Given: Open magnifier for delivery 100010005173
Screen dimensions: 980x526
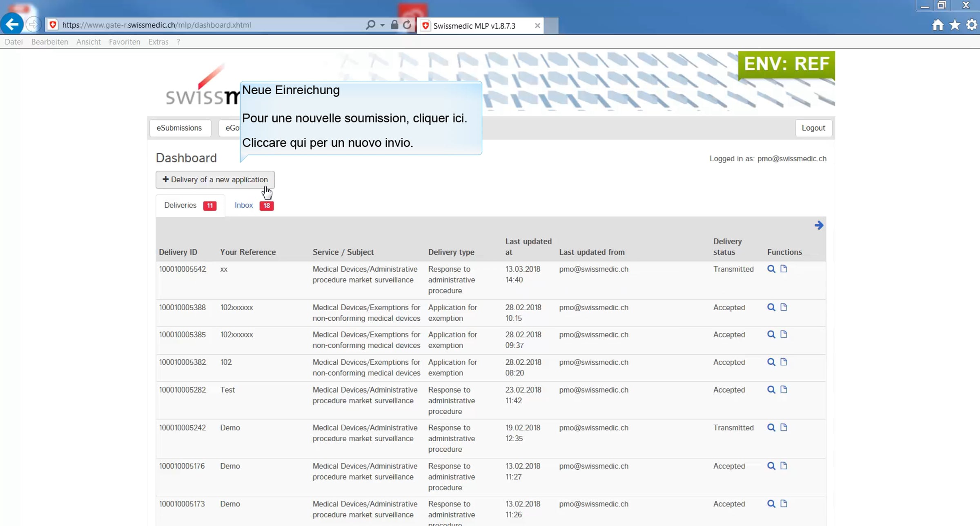Looking at the screenshot, I should click(x=771, y=504).
